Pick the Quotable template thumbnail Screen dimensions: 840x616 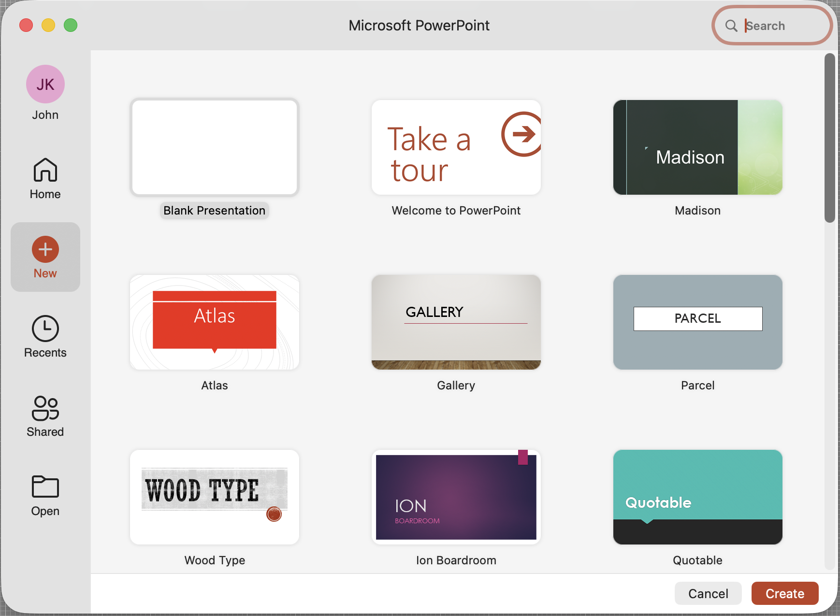tap(698, 497)
